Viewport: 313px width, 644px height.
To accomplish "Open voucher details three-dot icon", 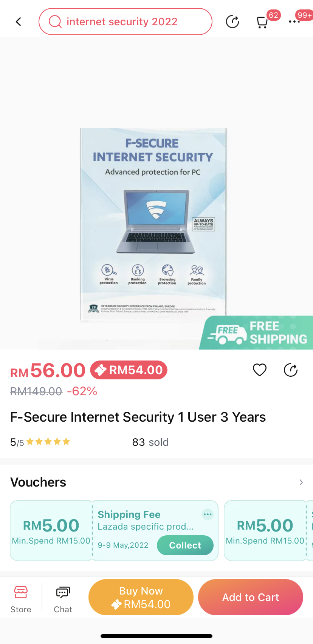I will coord(208,514).
